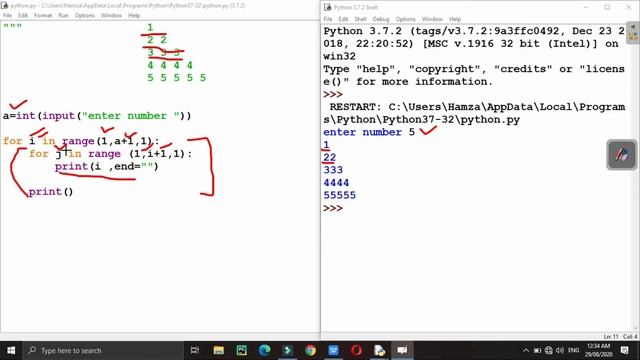Open Options menu in Python Shell

pos(405,19)
